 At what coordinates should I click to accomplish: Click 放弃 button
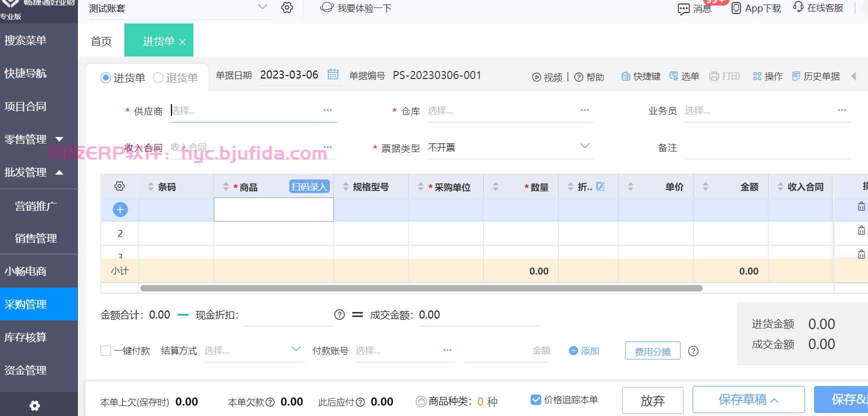tap(653, 400)
